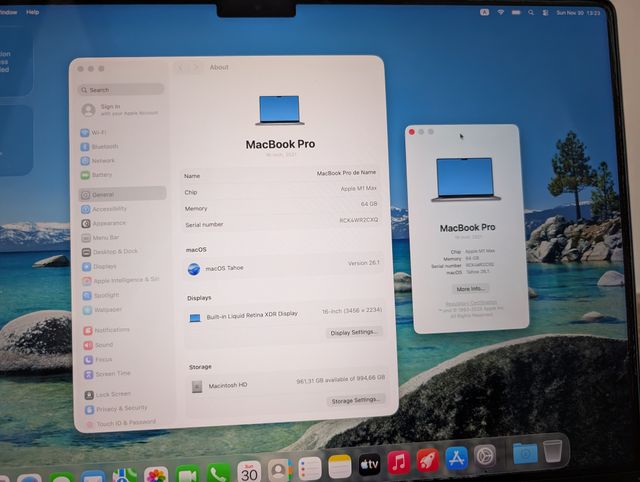
Task: Go forward using the toolbar forward arrow
Action: click(x=196, y=68)
